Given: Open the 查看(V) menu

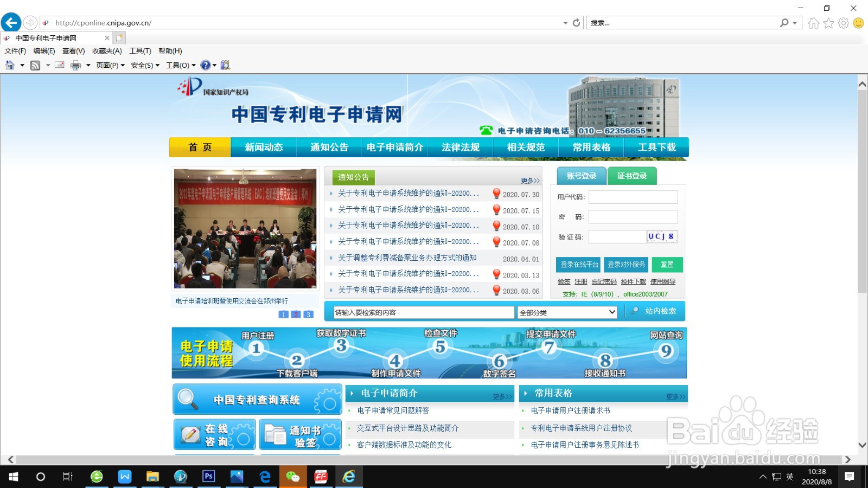Looking at the screenshot, I should click(x=74, y=51).
